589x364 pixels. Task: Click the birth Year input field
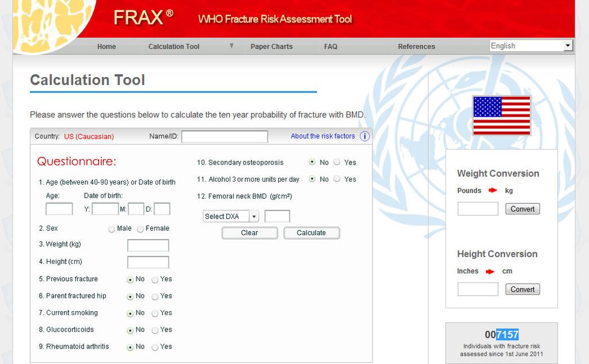(x=105, y=209)
